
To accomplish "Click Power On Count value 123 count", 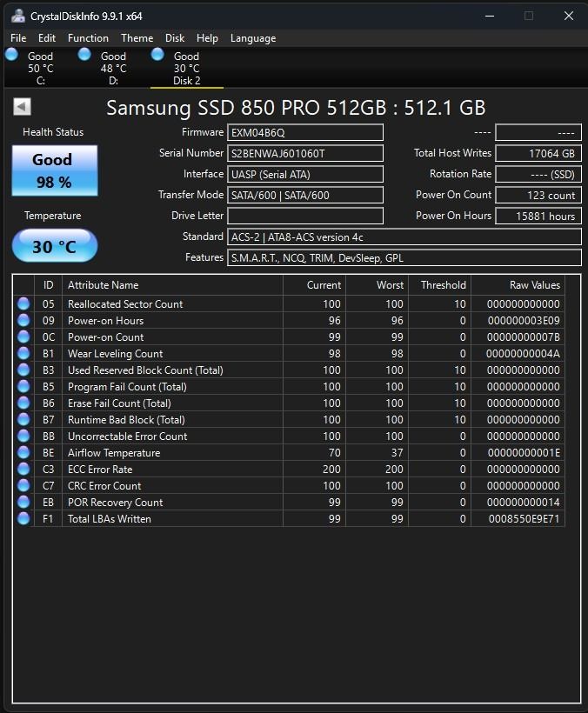I will pyautogui.click(x=538, y=195).
